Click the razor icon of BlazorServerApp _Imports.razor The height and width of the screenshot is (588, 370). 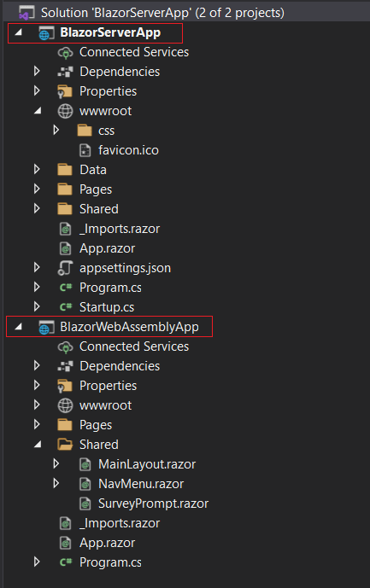tap(65, 229)
